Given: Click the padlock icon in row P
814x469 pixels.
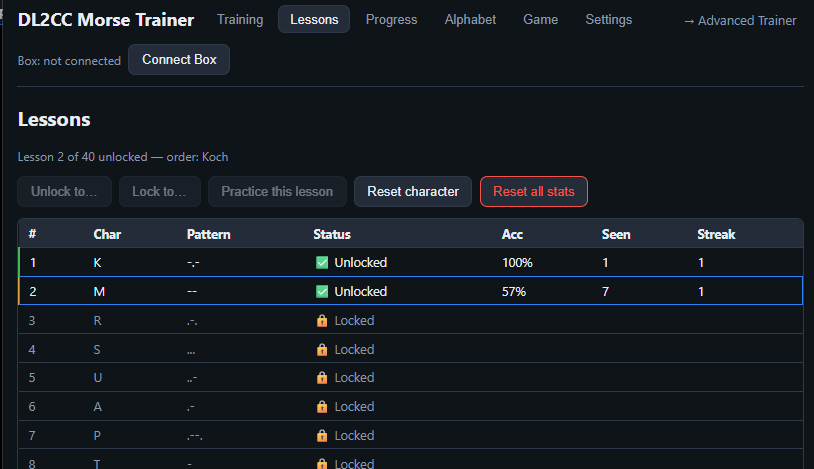Looking at the screenshot, I should pos(322,436).
